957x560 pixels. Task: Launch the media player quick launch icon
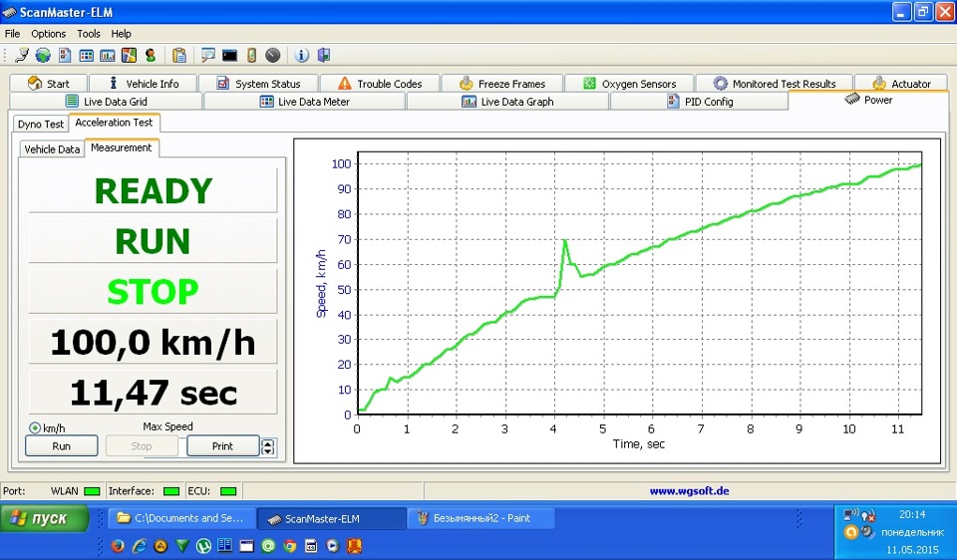click(332, 545)
